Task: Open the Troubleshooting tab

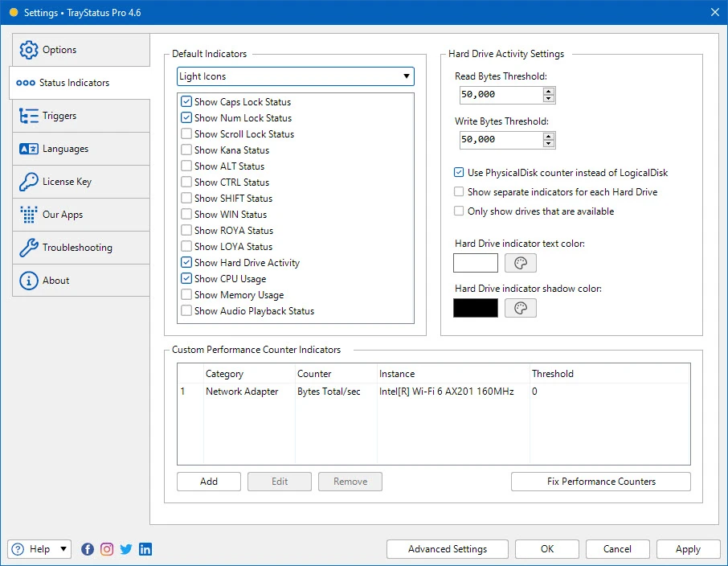Action: (81, 248)
